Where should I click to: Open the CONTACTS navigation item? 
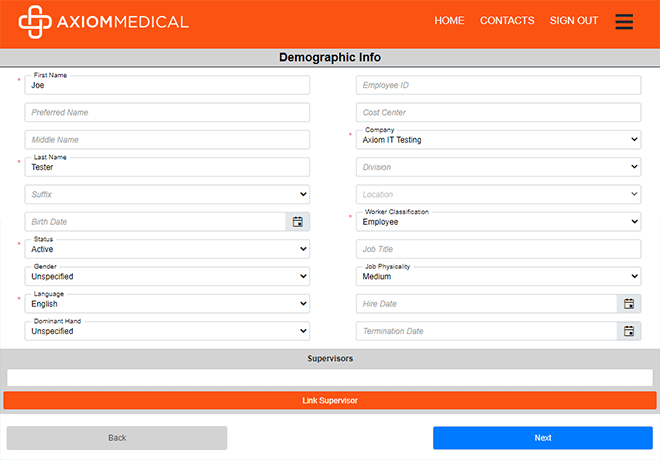[x=507, y=21]
